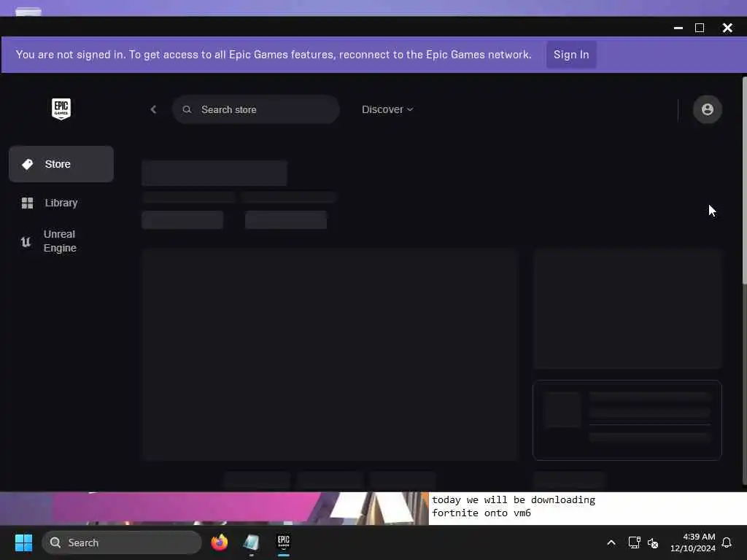
Task: Click the Store tag icon
Action: click(x=27, y=164)
